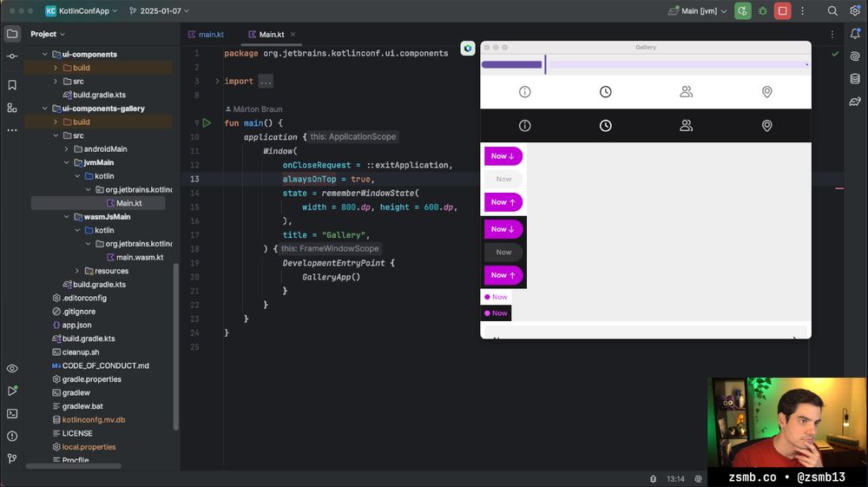The height and width of the screenshot is (487, 868).
Task: Open the Run tool window icon
Action: (12, 391)
